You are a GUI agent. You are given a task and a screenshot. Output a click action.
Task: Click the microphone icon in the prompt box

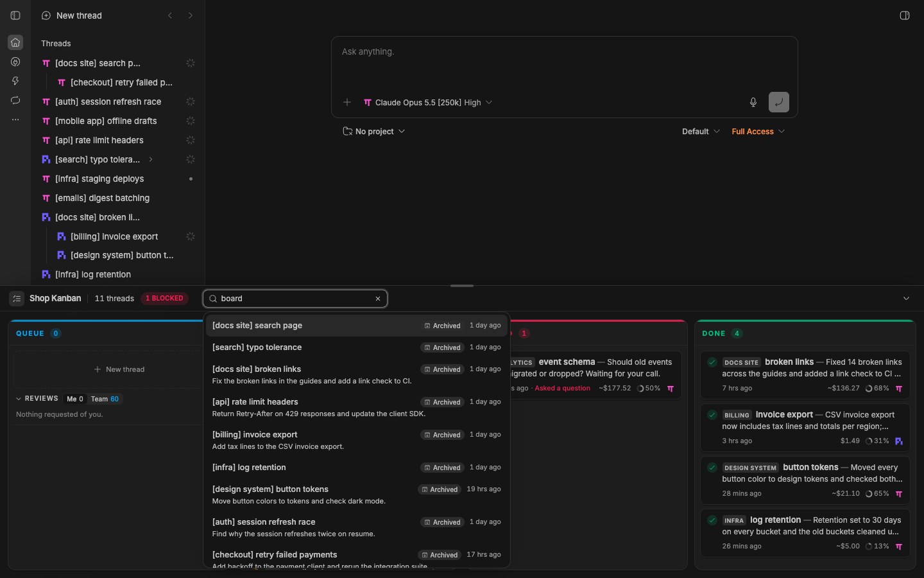coord(753,102)
